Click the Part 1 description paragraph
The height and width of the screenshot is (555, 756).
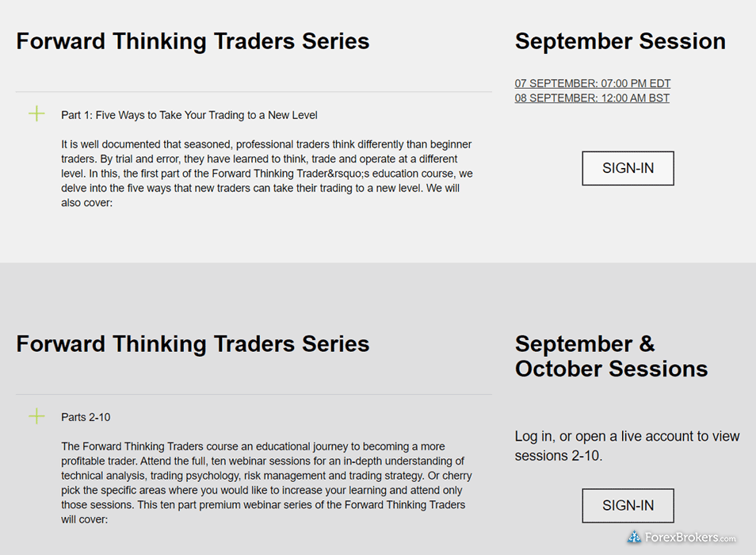pos(267,166)
